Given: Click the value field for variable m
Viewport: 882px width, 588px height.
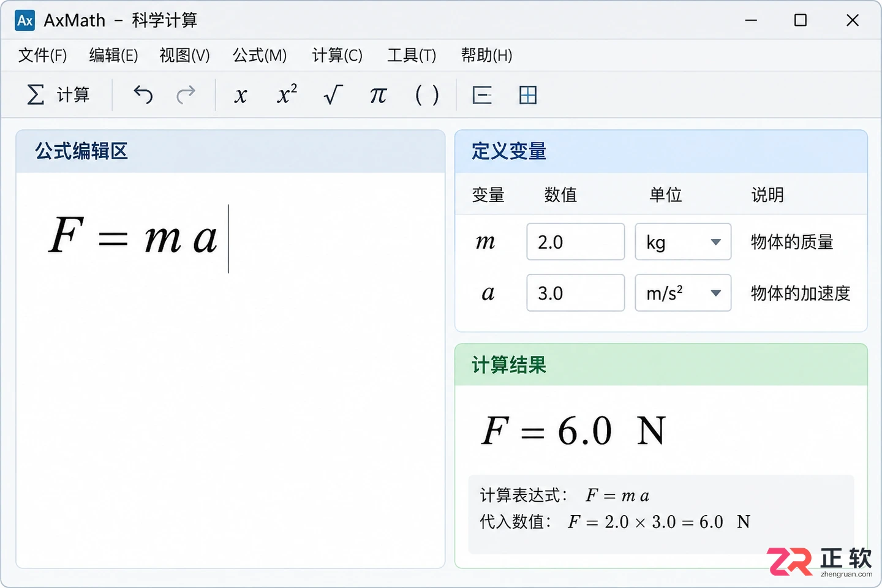Looking at the screenshot, I should pyautogui.click(x=576, y=242).
